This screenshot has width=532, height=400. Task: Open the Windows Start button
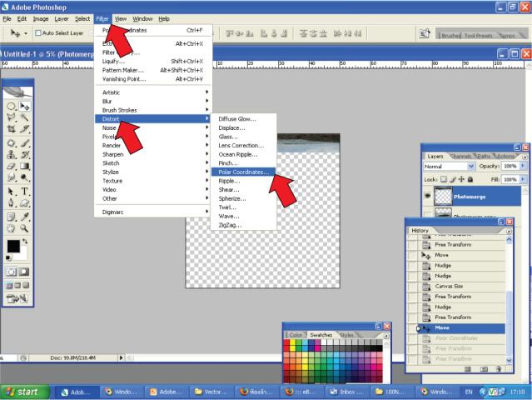click(x=24, y=392)
